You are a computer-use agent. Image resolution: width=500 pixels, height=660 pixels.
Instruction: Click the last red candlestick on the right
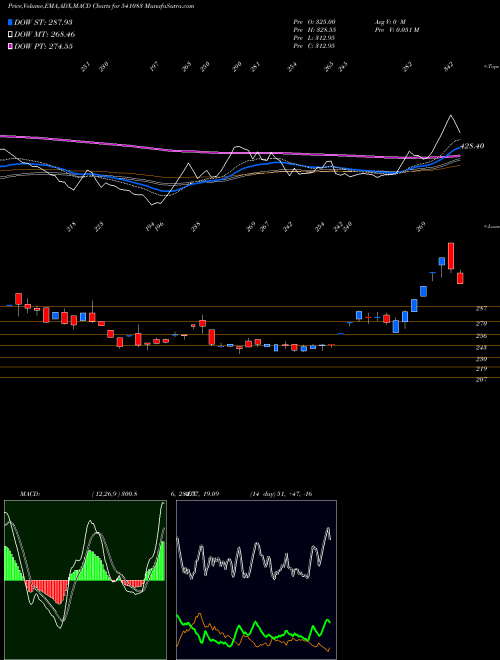(x=460, y=278)
